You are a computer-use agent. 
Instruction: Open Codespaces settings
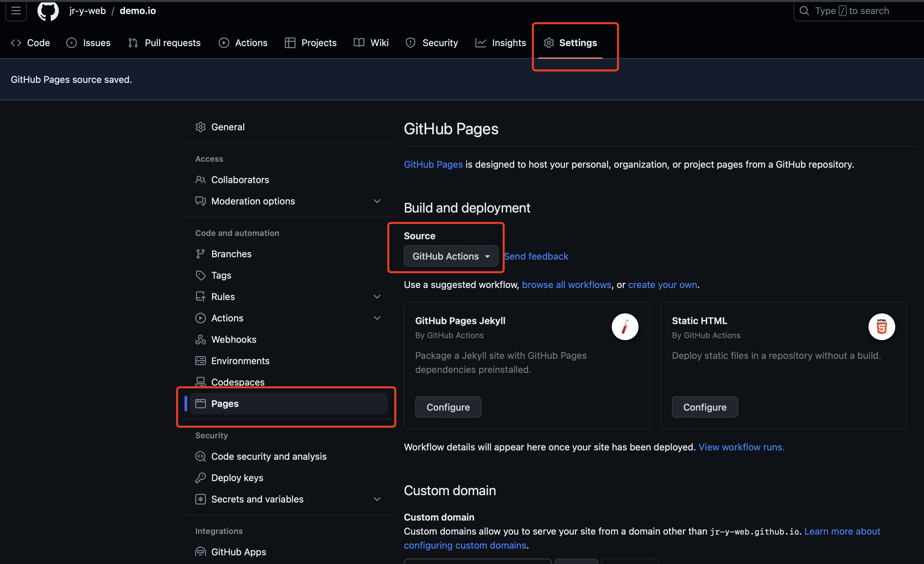[289, 382]
